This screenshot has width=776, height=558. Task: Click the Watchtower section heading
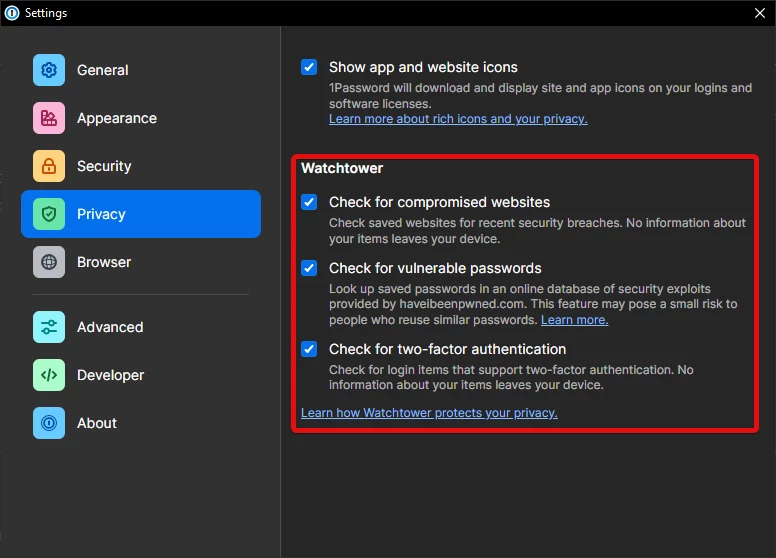point(342,168)
